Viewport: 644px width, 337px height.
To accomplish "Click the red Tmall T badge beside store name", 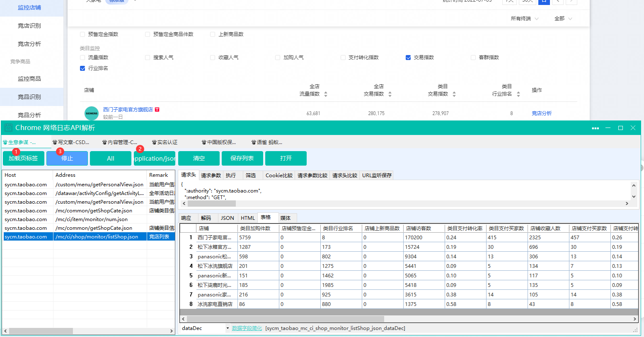I will coord(157,110).
